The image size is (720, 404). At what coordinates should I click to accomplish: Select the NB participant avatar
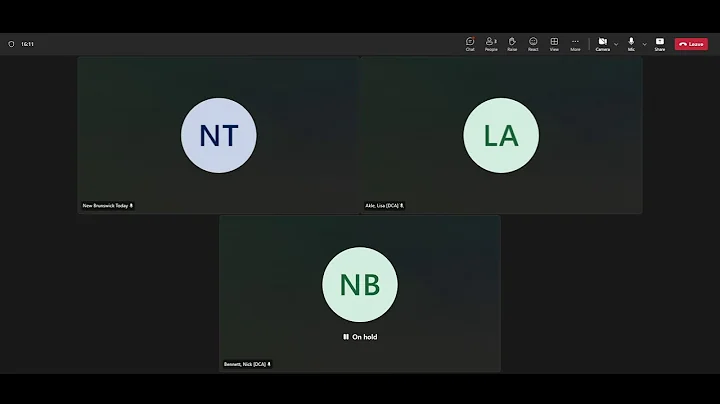point(360,285)
